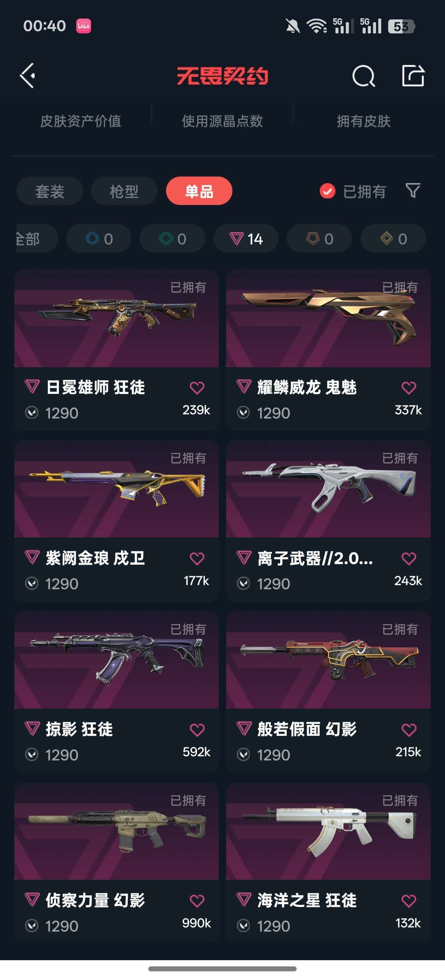Select the yellow diamond tier filter
Screen dimensions: 445x980
[393, 238]
